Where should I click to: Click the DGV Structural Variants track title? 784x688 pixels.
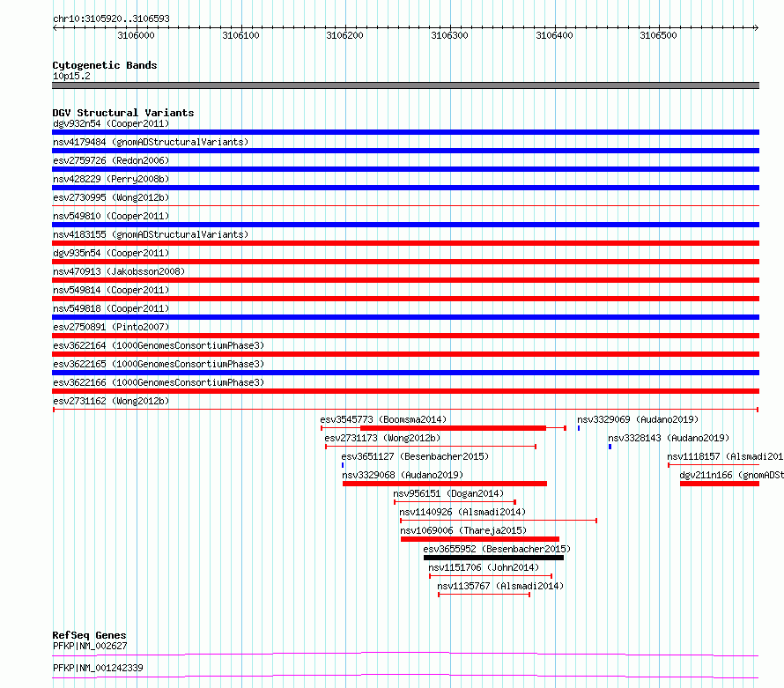[123, 113]
